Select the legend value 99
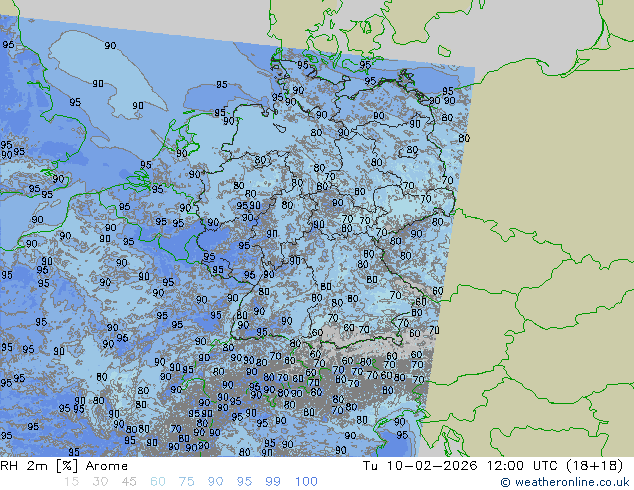Image resolution: width=634 pixels, height=490 pixels. click(273, 482)
